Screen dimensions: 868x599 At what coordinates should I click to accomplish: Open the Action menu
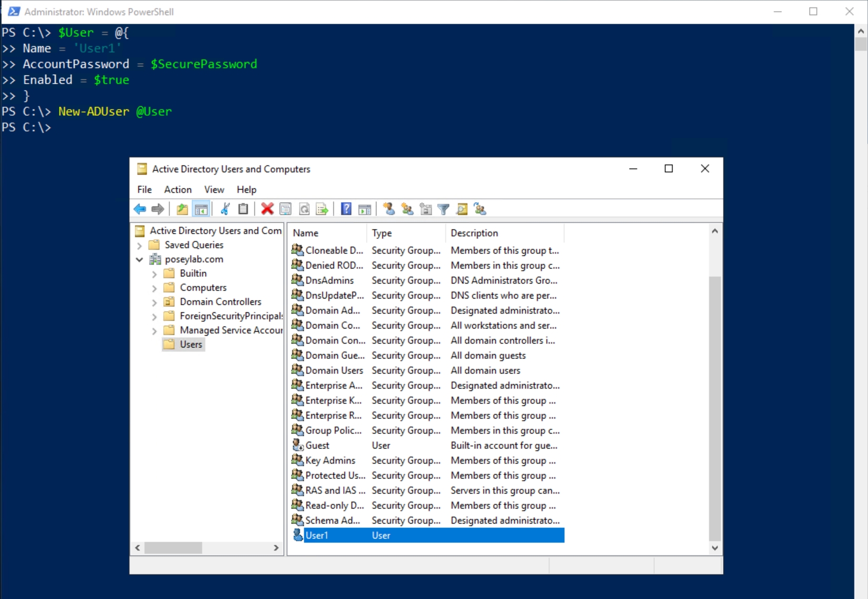(x=177, y=189)
